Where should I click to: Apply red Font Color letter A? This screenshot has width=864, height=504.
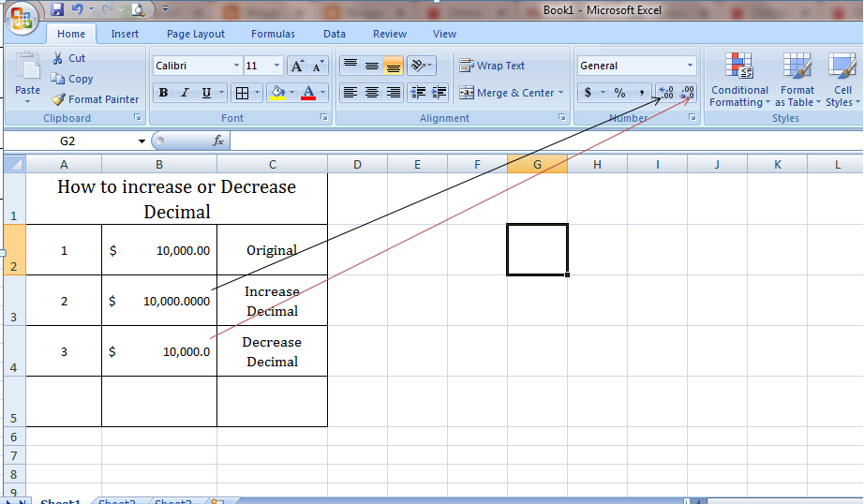tap(308, 93)
